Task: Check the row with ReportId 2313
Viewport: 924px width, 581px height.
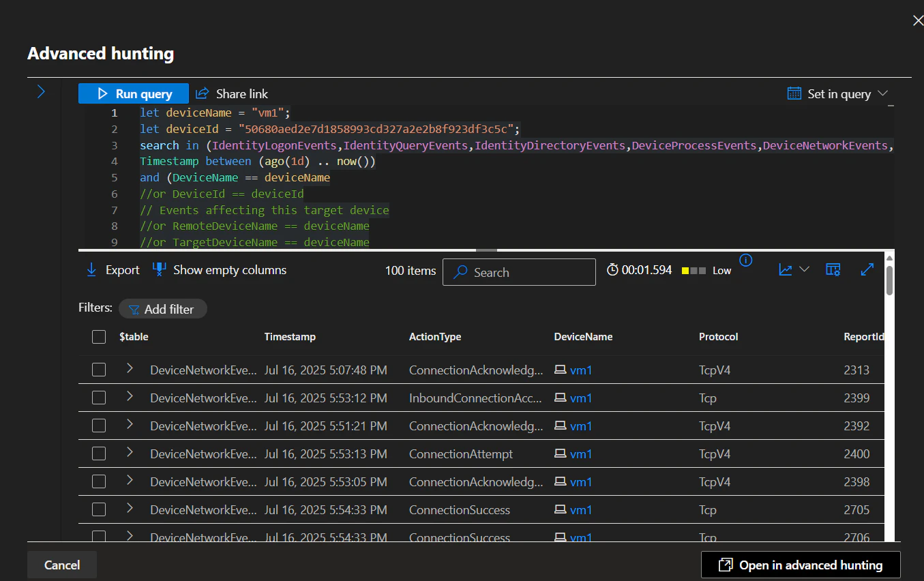Action: click(99, 370)
